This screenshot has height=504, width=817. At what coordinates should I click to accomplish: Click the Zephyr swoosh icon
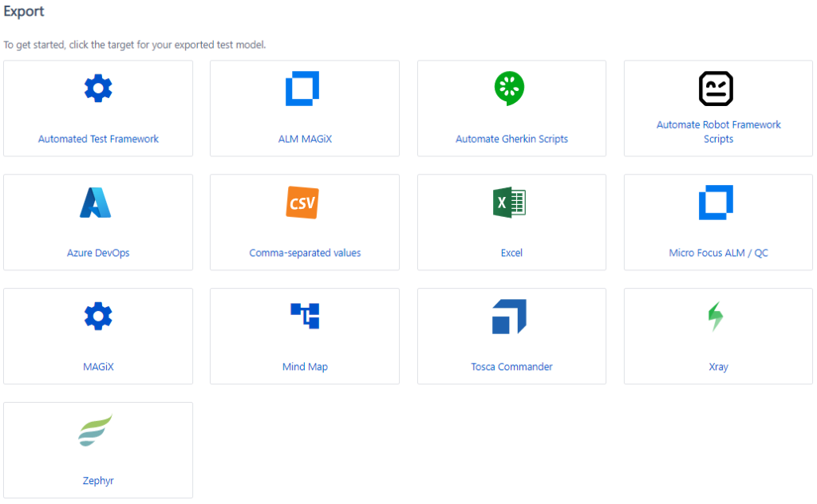click(96, 430)
